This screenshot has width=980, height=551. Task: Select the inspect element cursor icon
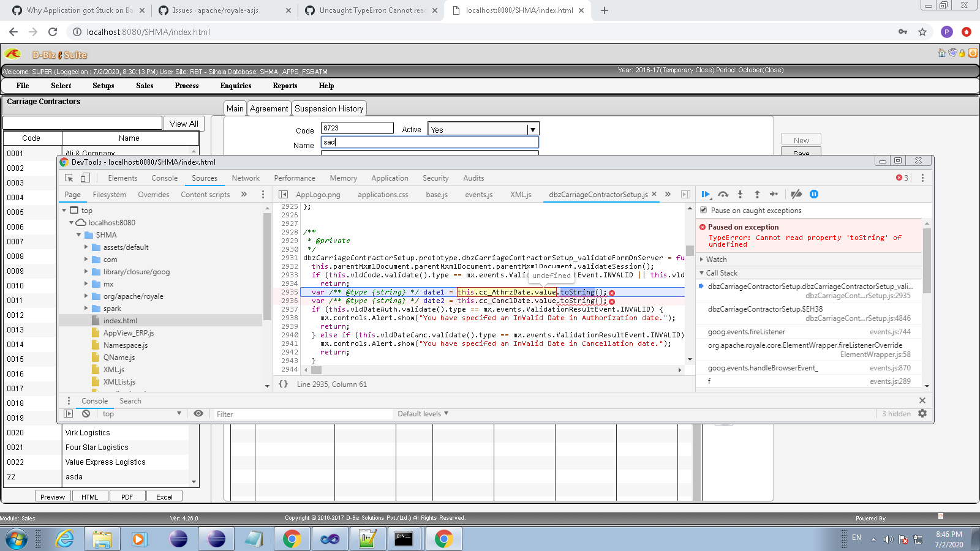point(69,178)
